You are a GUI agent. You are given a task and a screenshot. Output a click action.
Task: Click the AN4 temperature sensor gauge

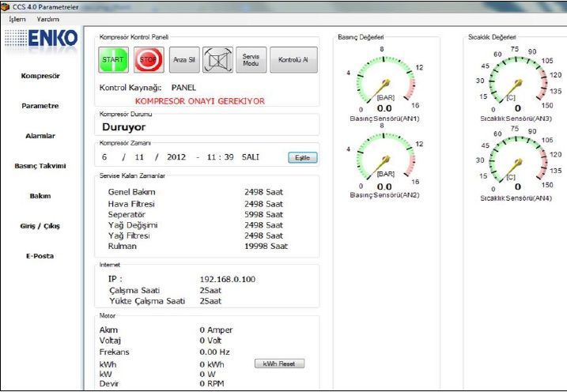pyautogui.click(x=517, y=162)
